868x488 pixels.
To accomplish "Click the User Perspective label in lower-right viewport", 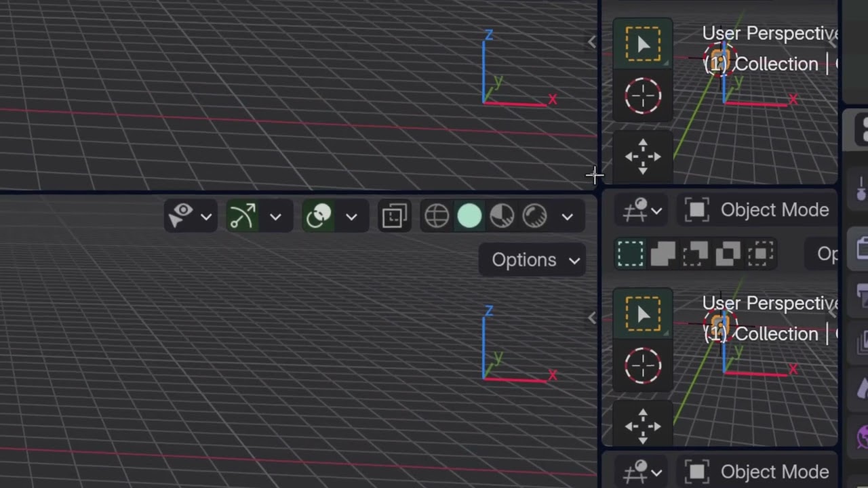I will [x=770, y=304].
